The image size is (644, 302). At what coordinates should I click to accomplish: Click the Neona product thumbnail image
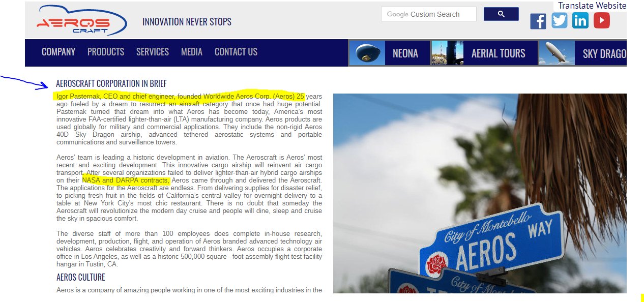click(367, 53)
